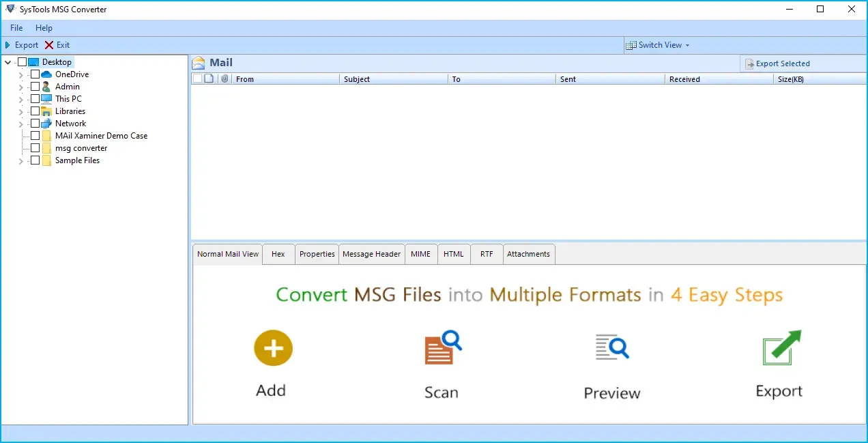
Task: Switch to the Hex tab
Action: [x=278, y=254]
